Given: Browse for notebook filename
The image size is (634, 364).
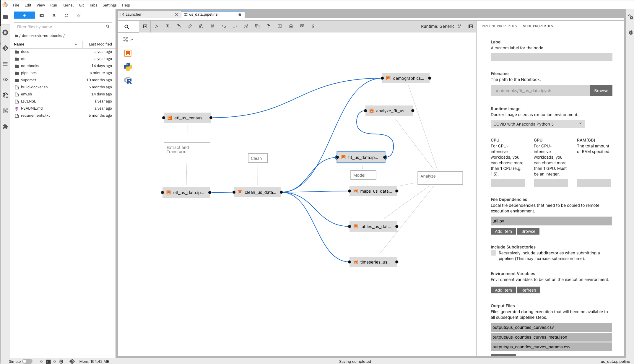Looking at the screenshot, I should [601, 91].
